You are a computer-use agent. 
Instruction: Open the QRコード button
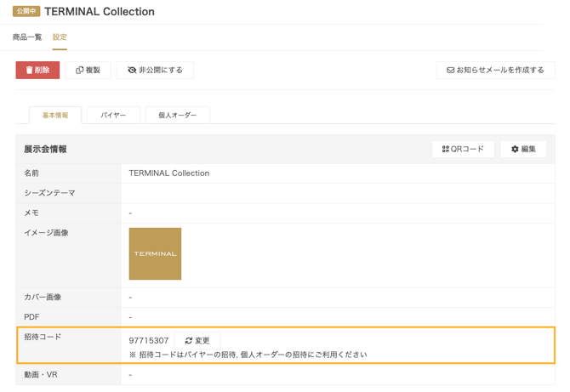(x=463, y=149)
